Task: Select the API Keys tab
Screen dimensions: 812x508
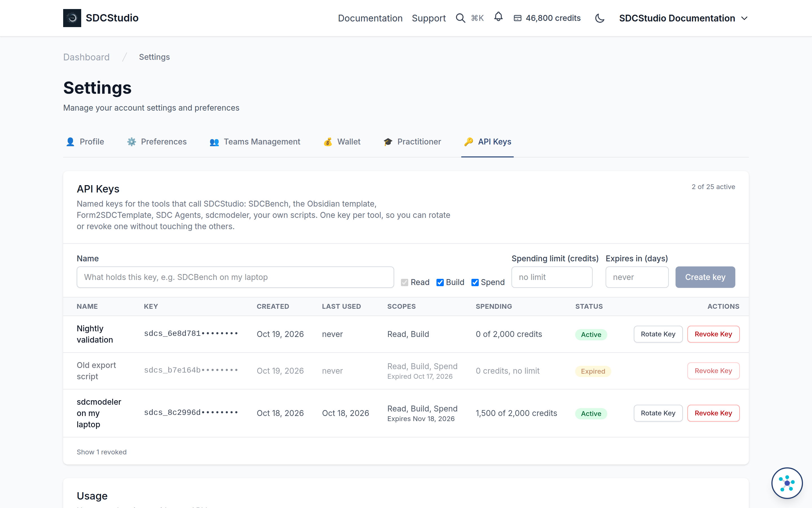Action: 487,142
